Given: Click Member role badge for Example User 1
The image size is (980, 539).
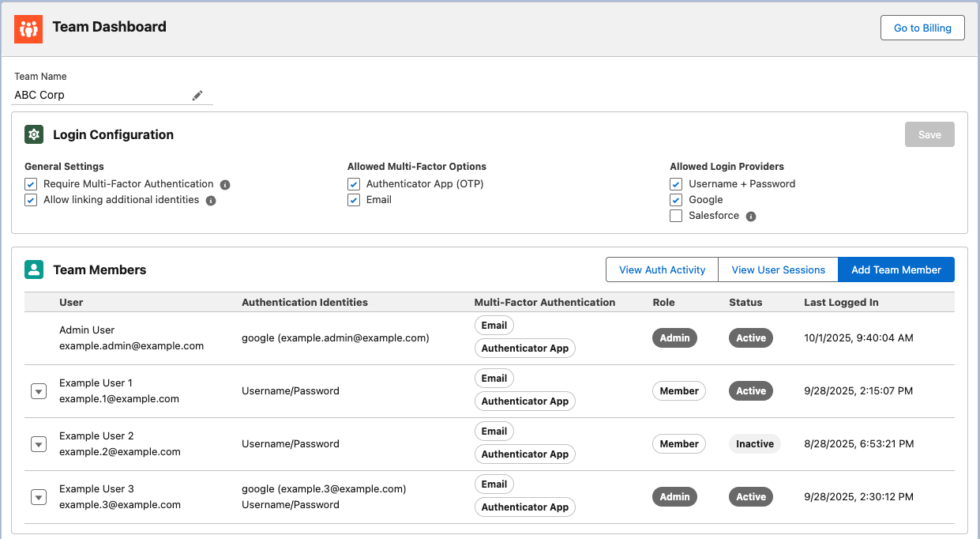Looking at the screenshot, I should click(x=679, y=390).
